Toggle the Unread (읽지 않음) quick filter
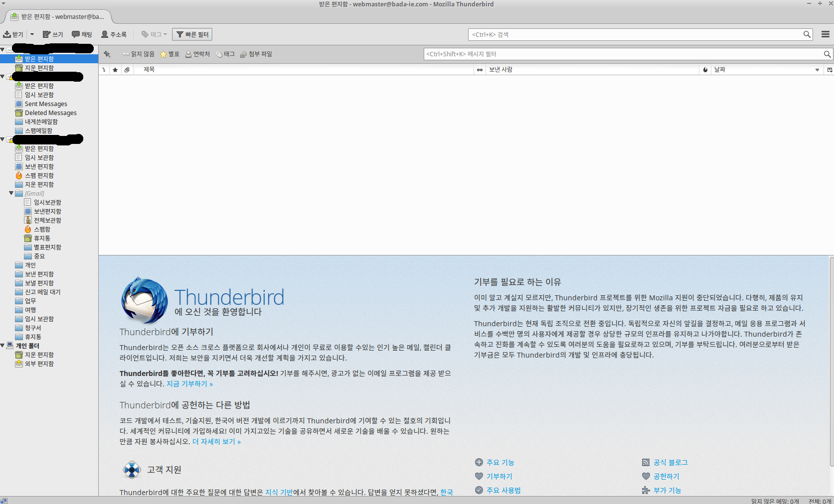Screen dimensions: 834x504 click(x=139, y=54)
